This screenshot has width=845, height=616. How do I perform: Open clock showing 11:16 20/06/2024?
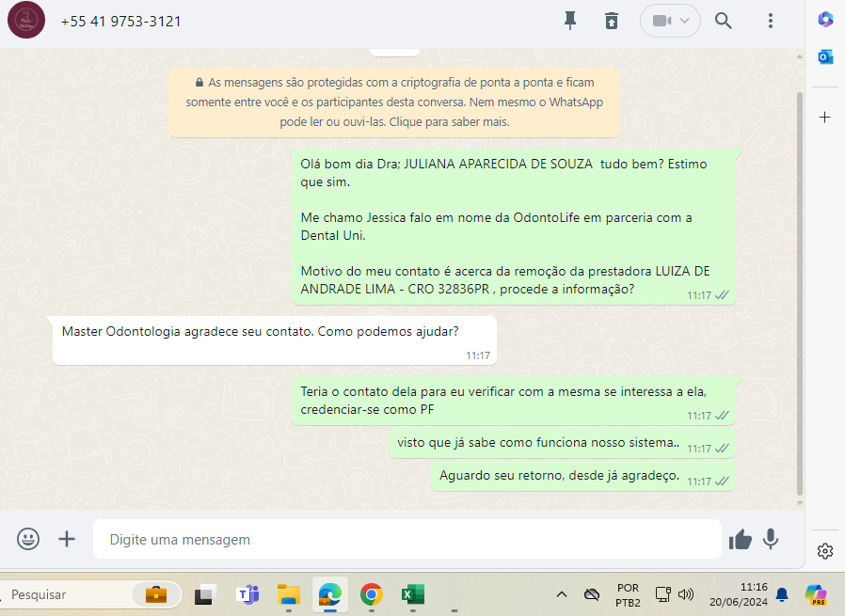coord(739,594)
